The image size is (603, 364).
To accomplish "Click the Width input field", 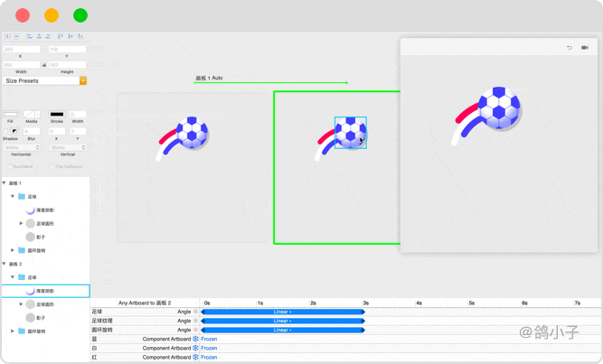I will pyautogui.click(x=22, y=65).
